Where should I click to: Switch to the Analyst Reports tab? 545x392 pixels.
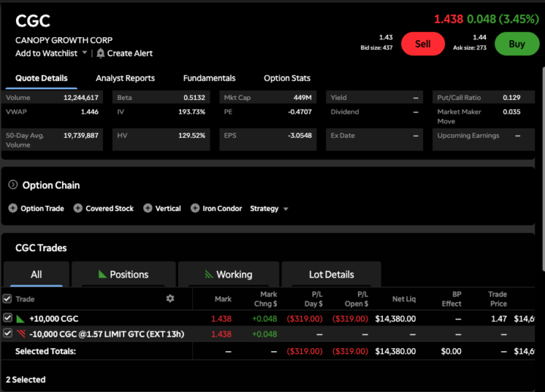(125, 78)
